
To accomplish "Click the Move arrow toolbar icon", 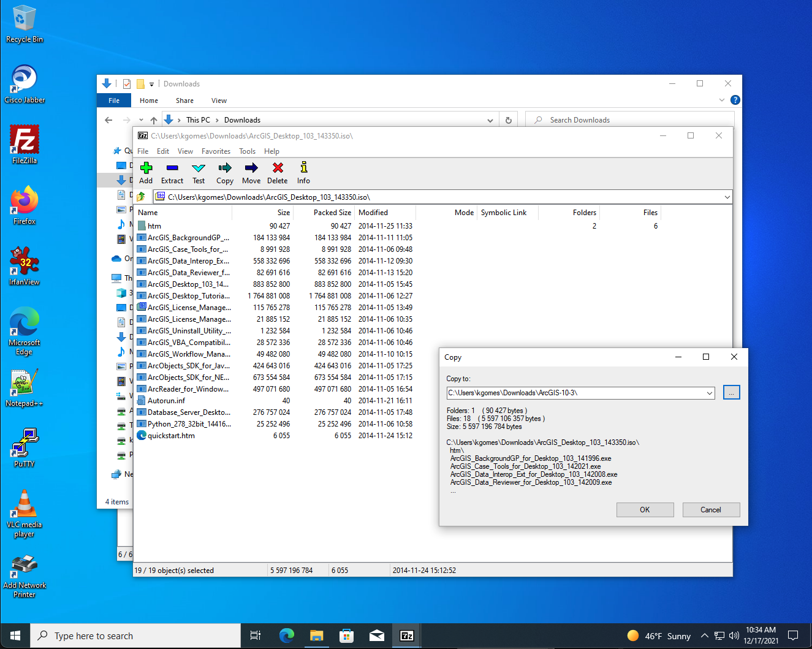I will 251,168.
